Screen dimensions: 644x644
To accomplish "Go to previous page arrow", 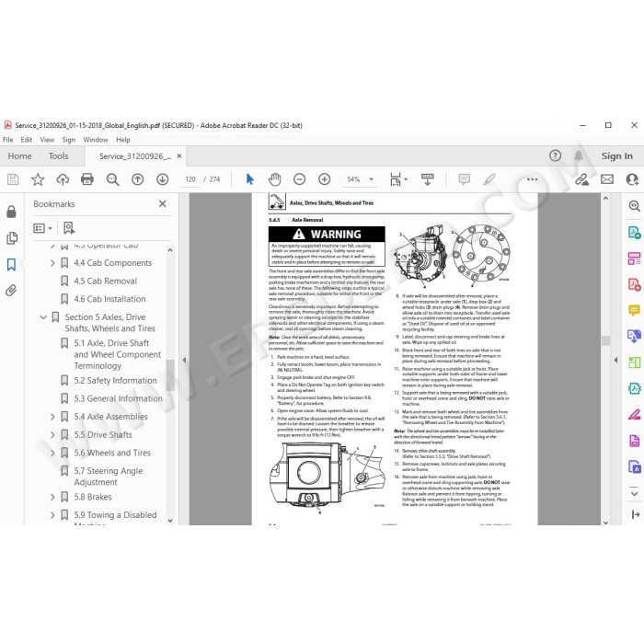I will point(138,179).
